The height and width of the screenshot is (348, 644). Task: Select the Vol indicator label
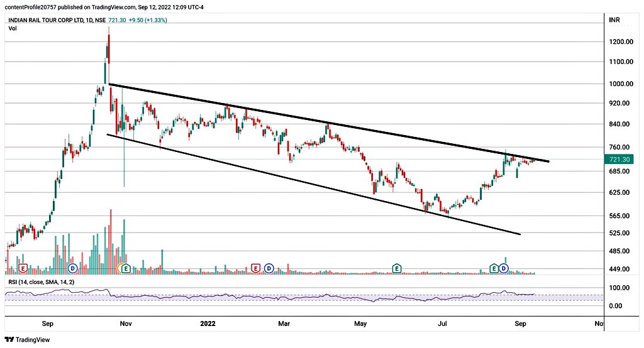coord(13,29)
